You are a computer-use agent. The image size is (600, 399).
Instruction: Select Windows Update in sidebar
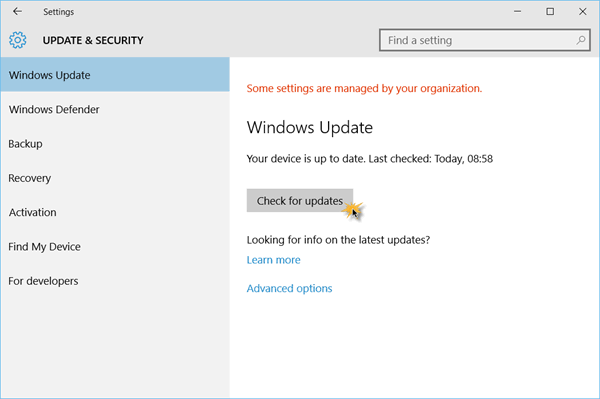pyautogui.click(x=115, y=75)
